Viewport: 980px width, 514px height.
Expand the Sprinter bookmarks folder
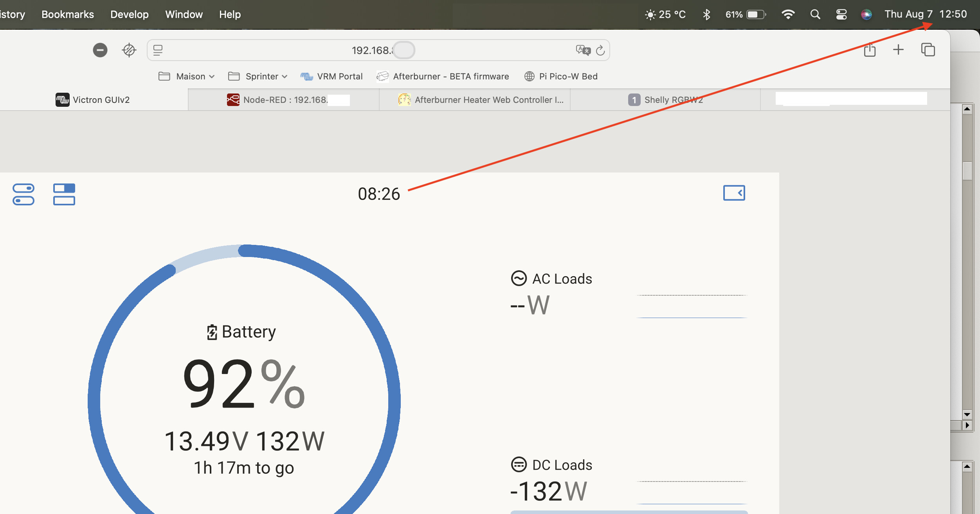coord(258,76)
